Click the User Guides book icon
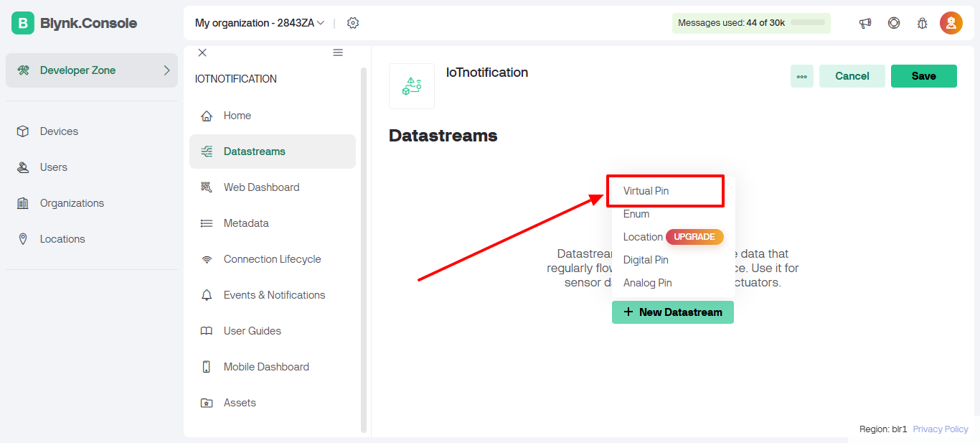This screenshot has width=980, height=443. click(207, 331)
